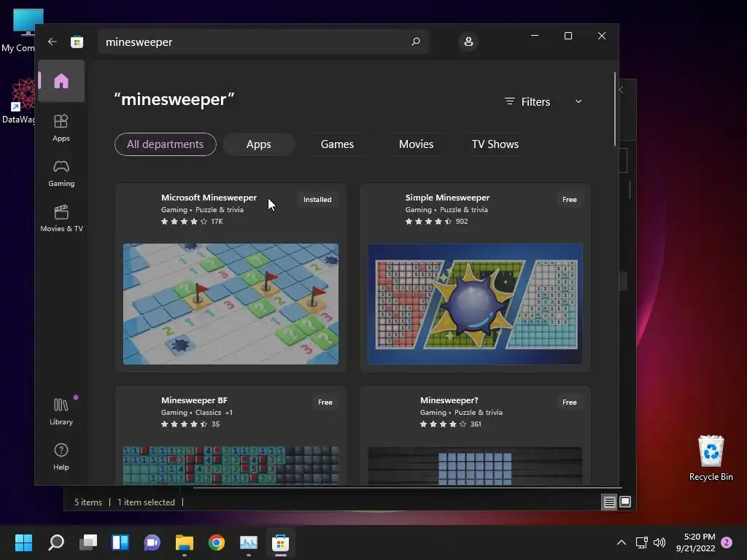This screenshot has width=747, height=560.
Task: Select the Apps department tab
Action: (x=259, y=144)
